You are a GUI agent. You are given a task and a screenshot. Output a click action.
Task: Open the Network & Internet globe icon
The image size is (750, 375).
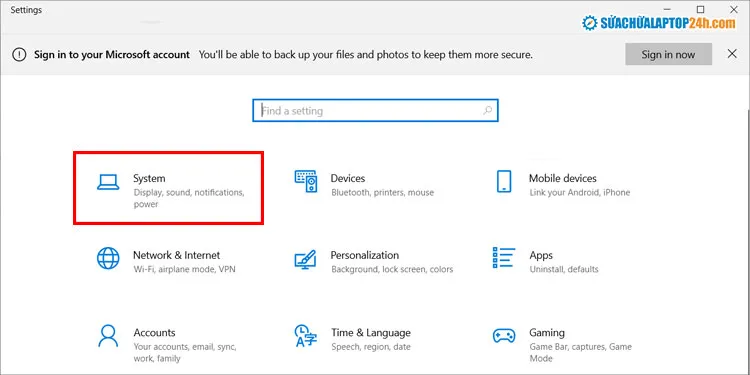point(108,258)
